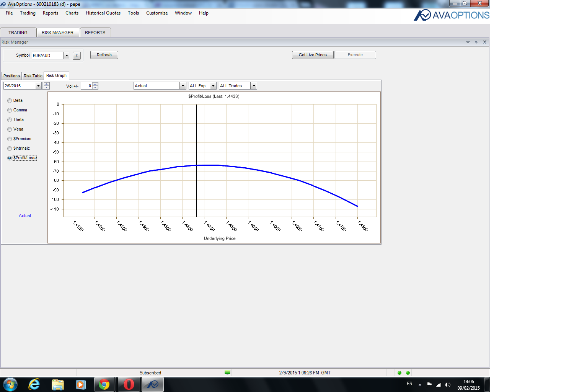Screen dimensions: 574x392
Task: Click the second green status indicator light
Action: click(x=408, y=373)
